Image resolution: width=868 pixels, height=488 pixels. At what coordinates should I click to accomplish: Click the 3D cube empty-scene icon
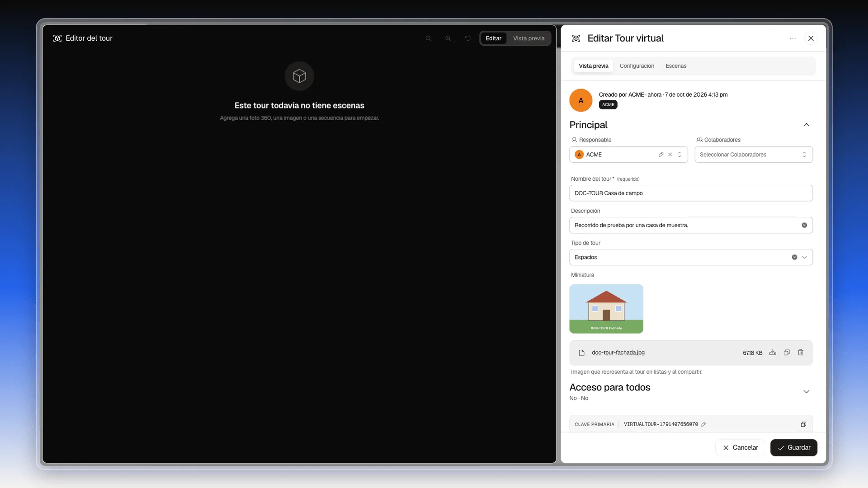coord(299,76)
